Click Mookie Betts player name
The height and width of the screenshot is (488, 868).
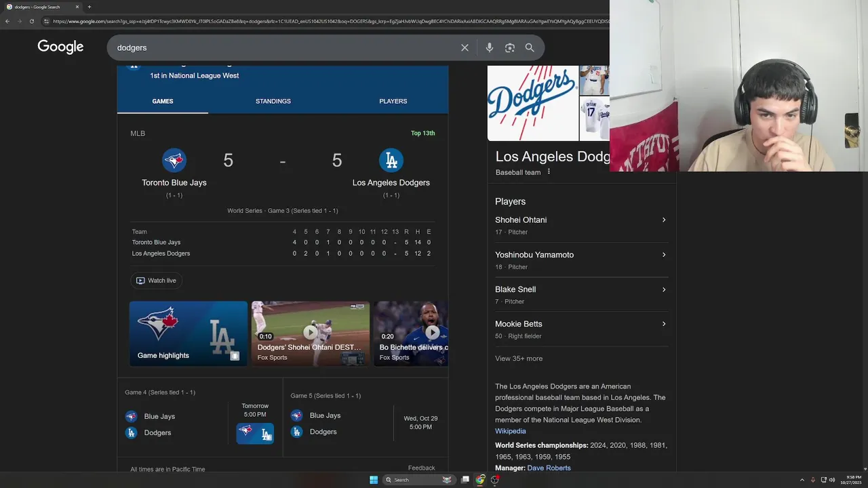coord(519,324)
